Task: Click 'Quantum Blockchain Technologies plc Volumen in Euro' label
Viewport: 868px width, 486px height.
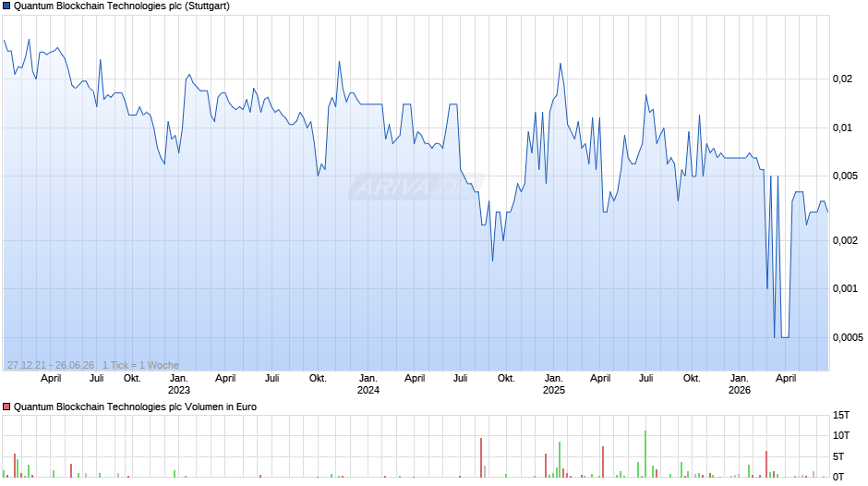Action: coord(135,407)
